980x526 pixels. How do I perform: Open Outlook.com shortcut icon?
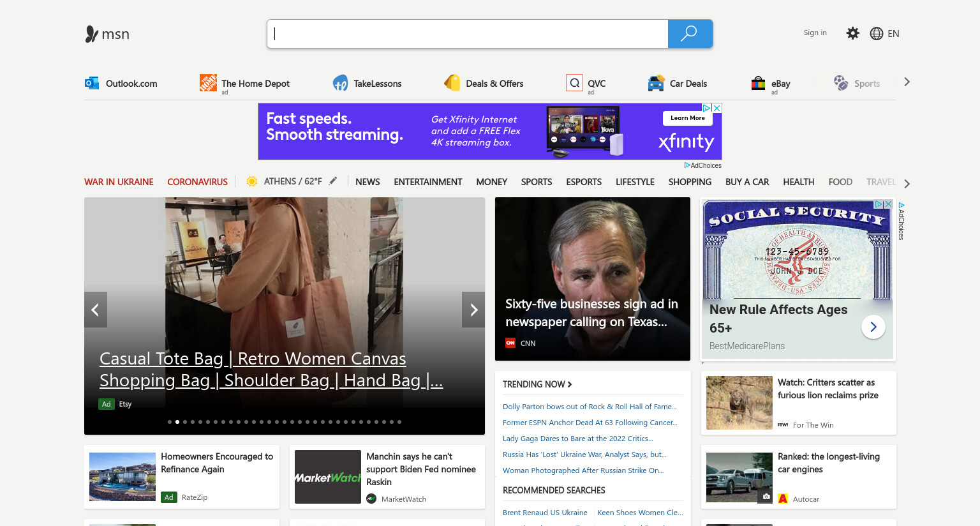[92, 83]
